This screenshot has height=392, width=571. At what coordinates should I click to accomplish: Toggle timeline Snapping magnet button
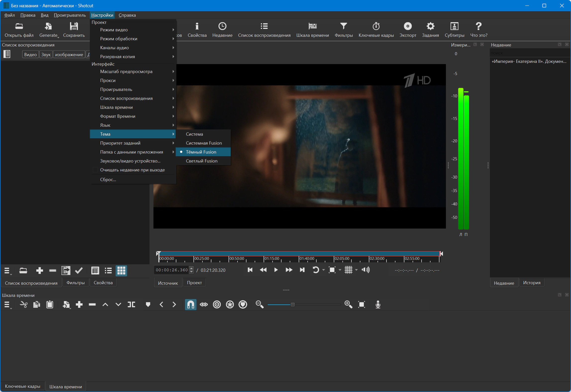tap(190, 305)
